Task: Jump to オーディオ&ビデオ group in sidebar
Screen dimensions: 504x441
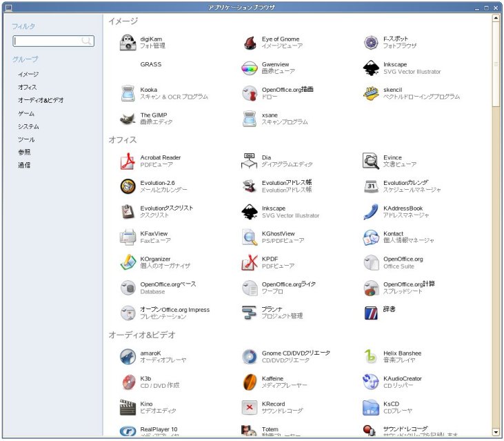Action: pyautogui.click(x=41, y=100)
